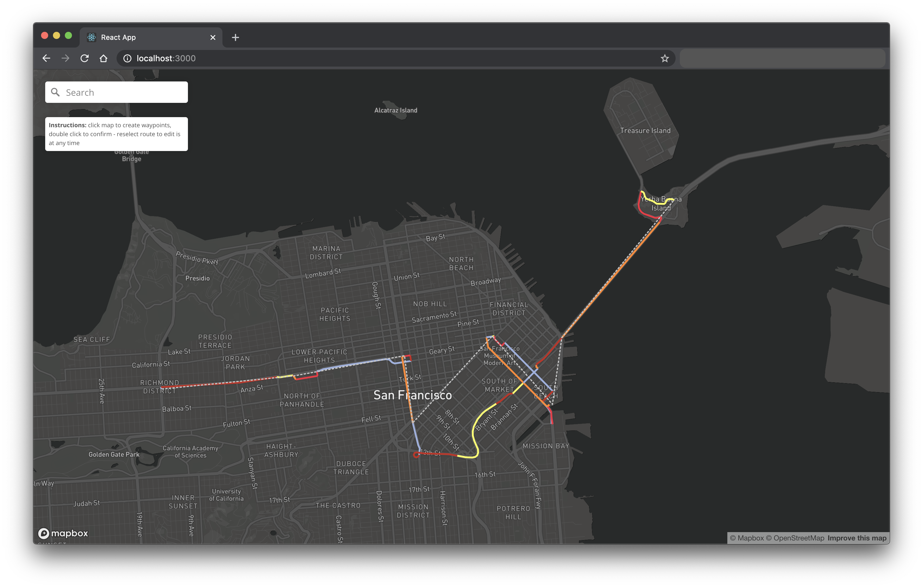Click the home icon in toolbar
Image resolution: width=923 pixels, height=588 pixels.
pyautogui.click(x=103, y=58)
